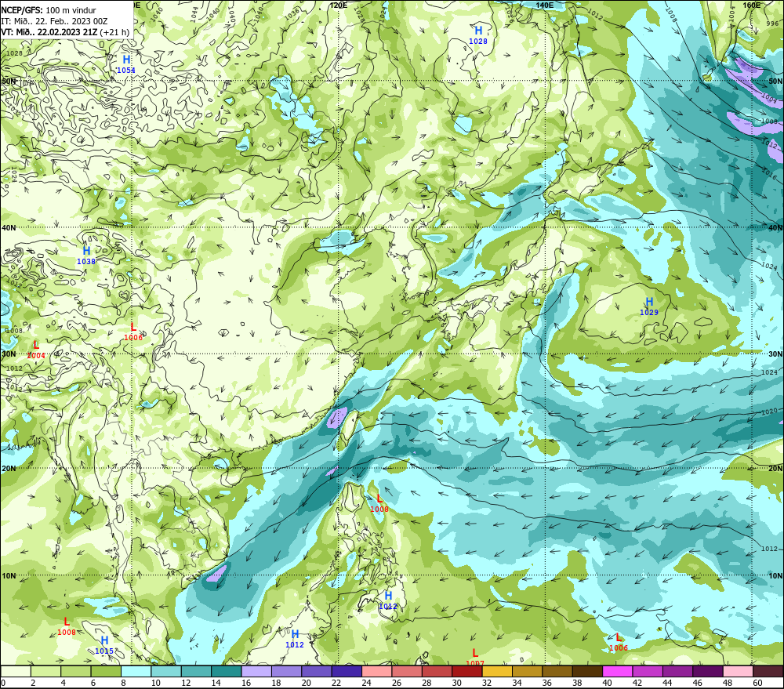Click the H 1029 high over the Pacific
Viewport: 784px width, 689px height.
click(649, 306)
